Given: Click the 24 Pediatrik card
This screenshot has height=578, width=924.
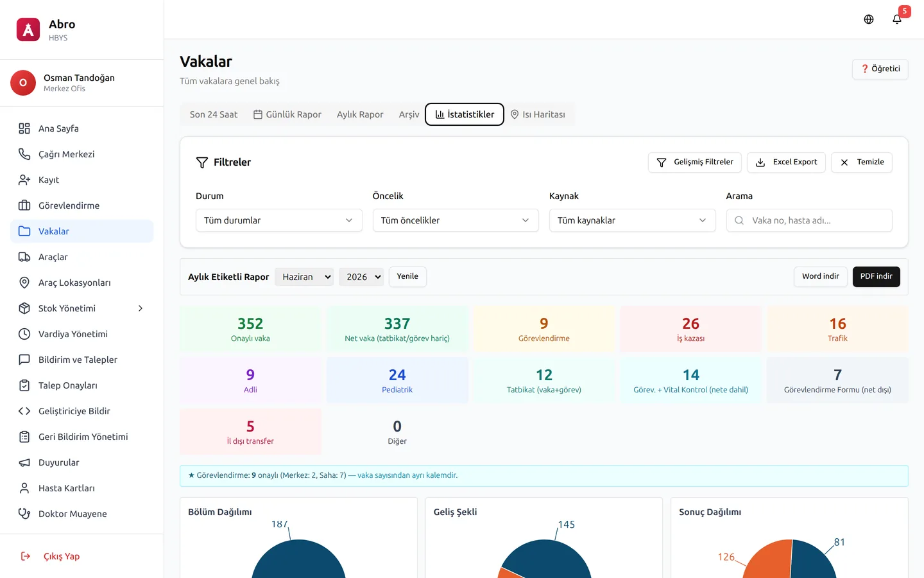Looking at the screenshot, I should click(x=397, y=380).
